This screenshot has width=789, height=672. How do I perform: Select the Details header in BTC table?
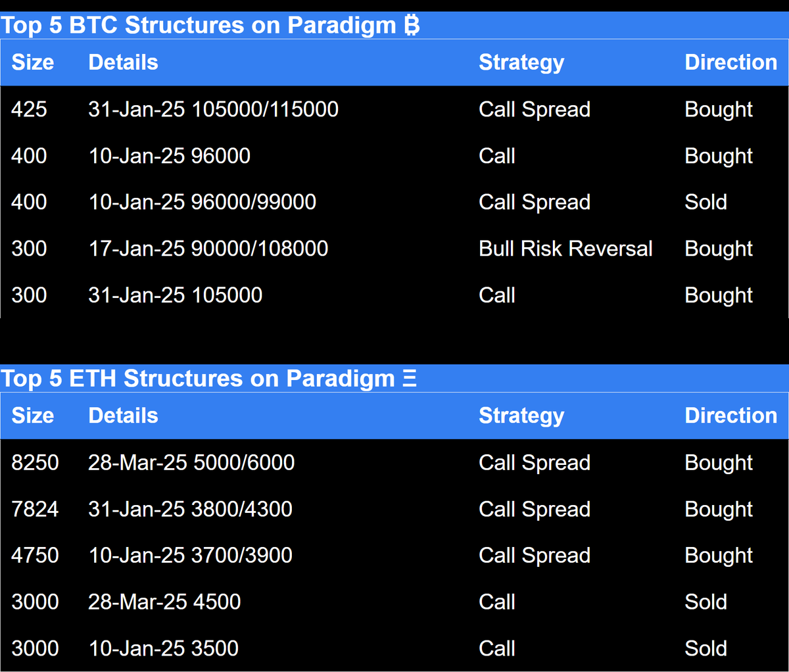(123, 62)
